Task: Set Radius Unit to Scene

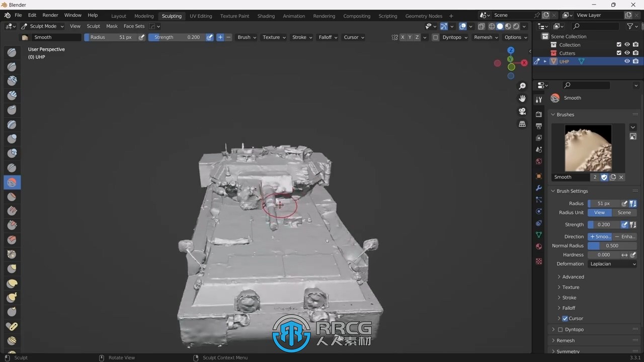Action: click(x=624, y=212)
